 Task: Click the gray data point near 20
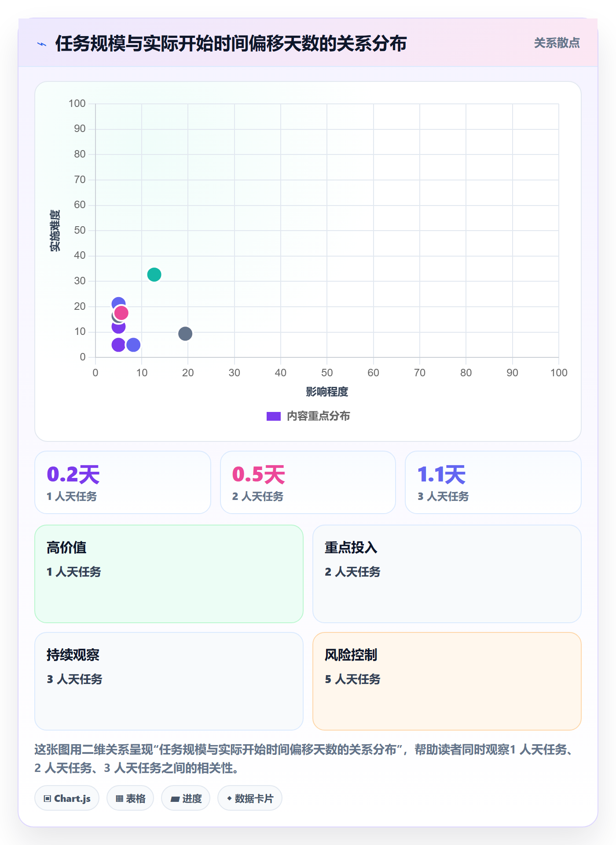coord(185,334)
